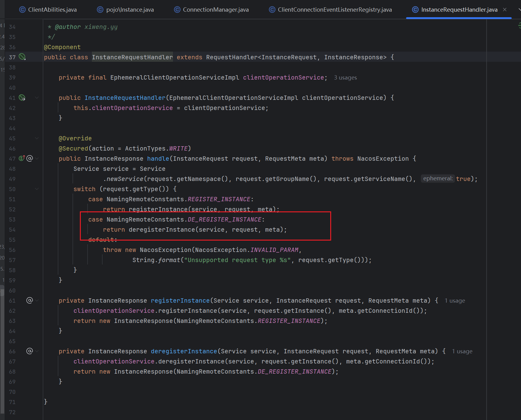This screenshot has height=420, width=521.
Task: Collapse the constructor fold arrow on line 41
Action: tap(37, 98)
